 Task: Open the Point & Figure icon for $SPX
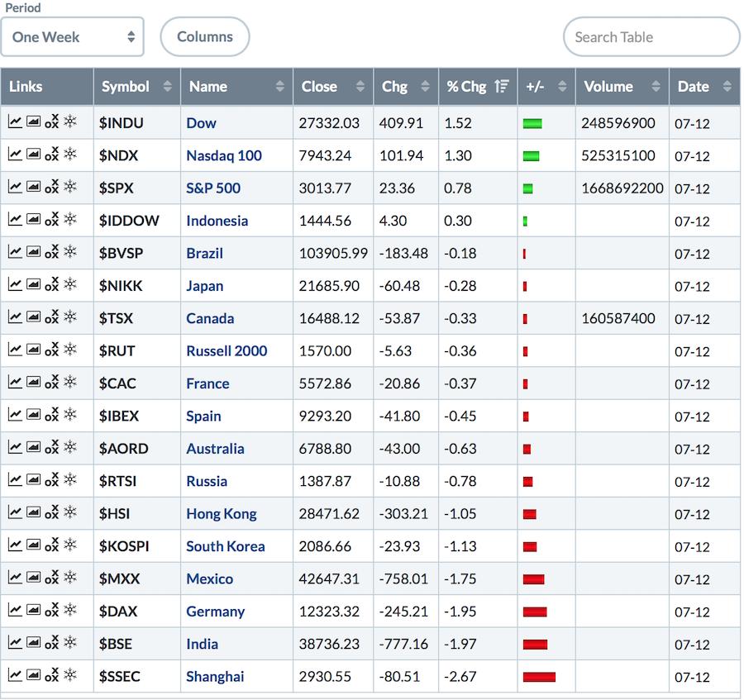51,188
